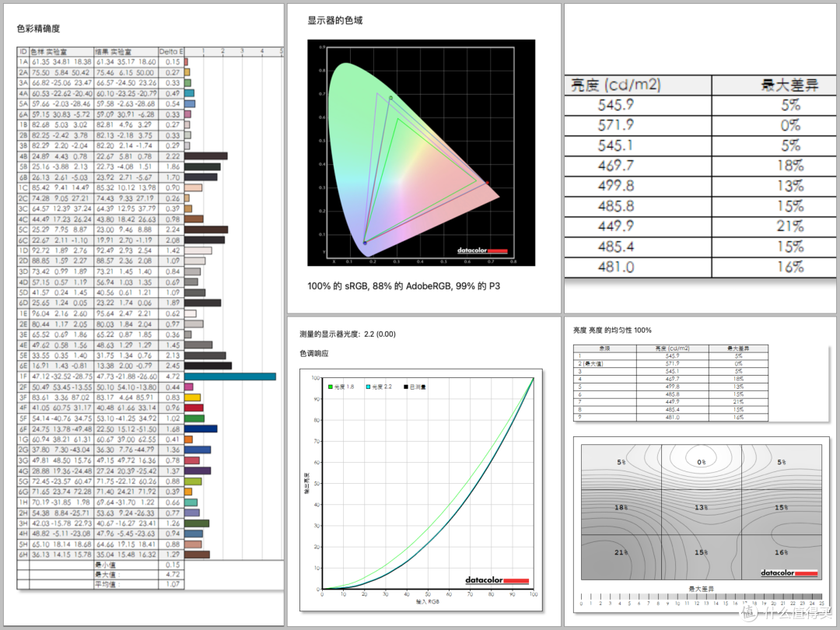Open the color gamut chromaticity diagram
The height and width of the screenshot is (630, 840).
click(421, 152)
